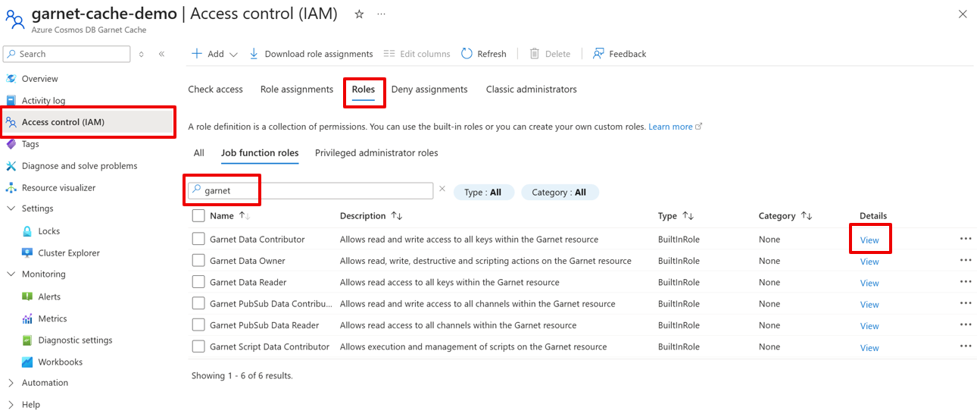Expand the Automation section
The height and width of the screenshot is (417, 980).
(x=11, y=383)
